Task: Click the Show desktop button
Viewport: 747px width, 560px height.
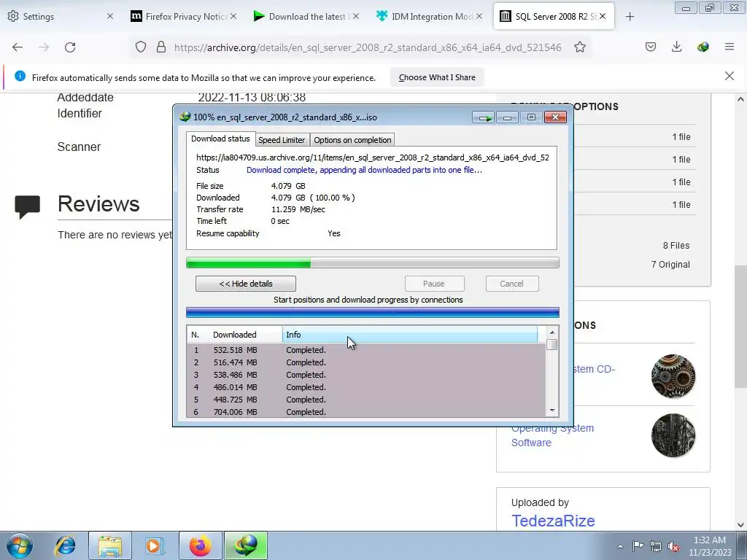Action: (x=742, y=546)
